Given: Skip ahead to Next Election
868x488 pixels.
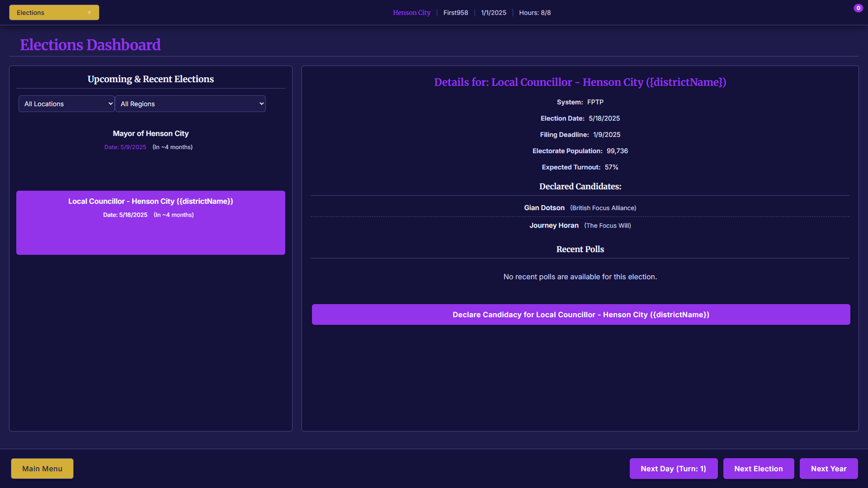Looking at the screenshot, I should coord(758,469).
